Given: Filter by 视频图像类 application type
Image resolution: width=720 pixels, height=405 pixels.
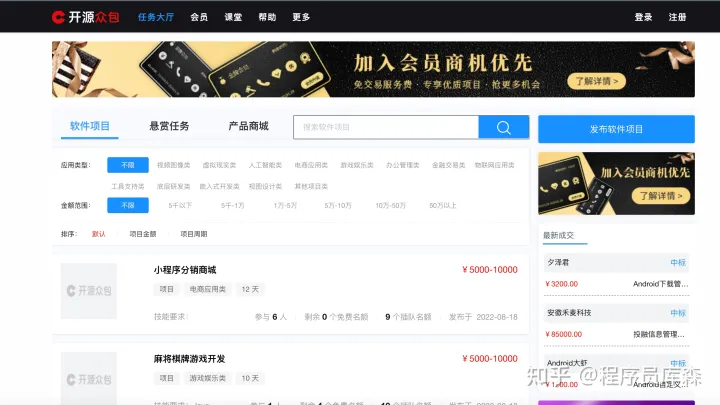Looking at the screenshot, I should coord(174,165).
